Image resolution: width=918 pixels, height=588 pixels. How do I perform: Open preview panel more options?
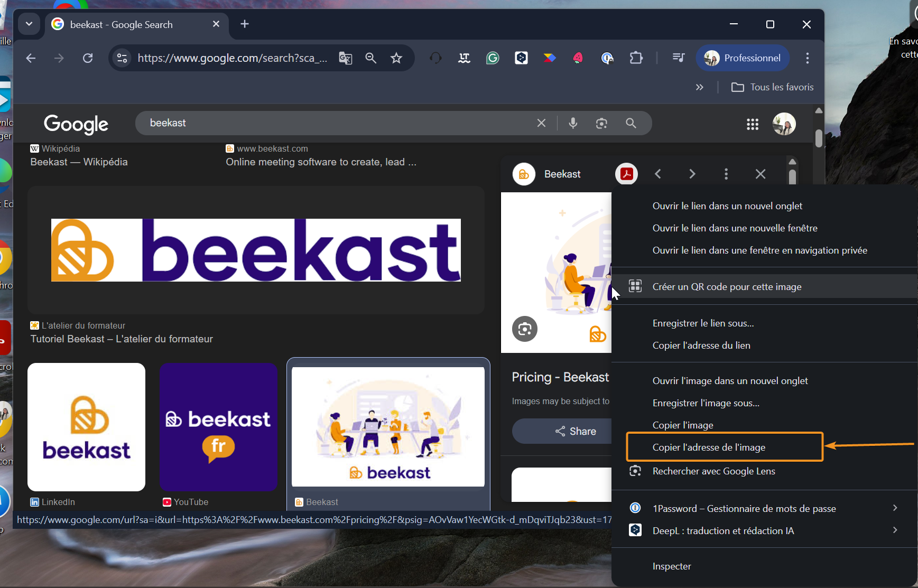coord(726,174)
